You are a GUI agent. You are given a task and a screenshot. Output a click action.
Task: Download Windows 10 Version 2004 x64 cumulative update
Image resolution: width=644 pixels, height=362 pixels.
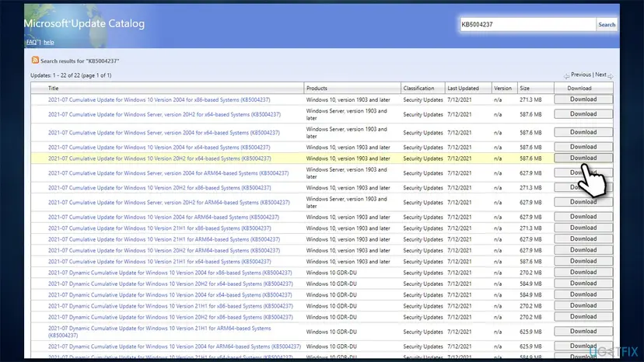click(583, 147)
